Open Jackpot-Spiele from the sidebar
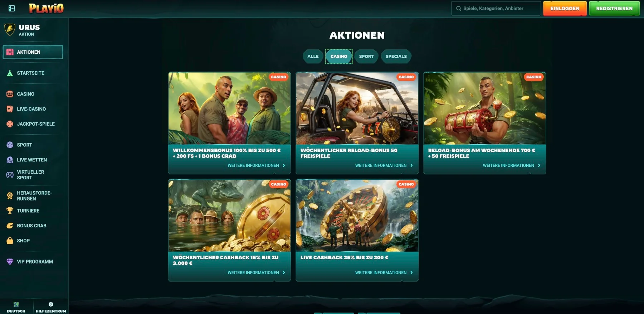 [x=33, y=124]
